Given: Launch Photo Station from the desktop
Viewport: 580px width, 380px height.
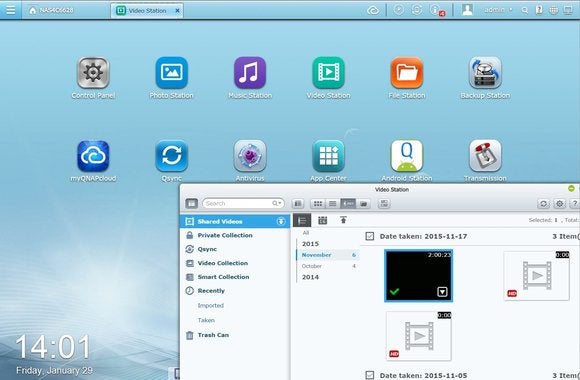Looking at the screenshot, I should point(172,73).
